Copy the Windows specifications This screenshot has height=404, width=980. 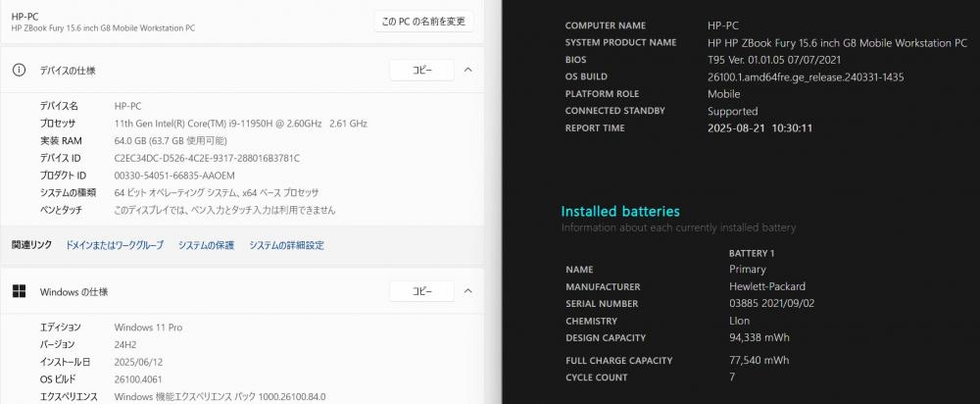pyautogui.click(x=421, y=291)
